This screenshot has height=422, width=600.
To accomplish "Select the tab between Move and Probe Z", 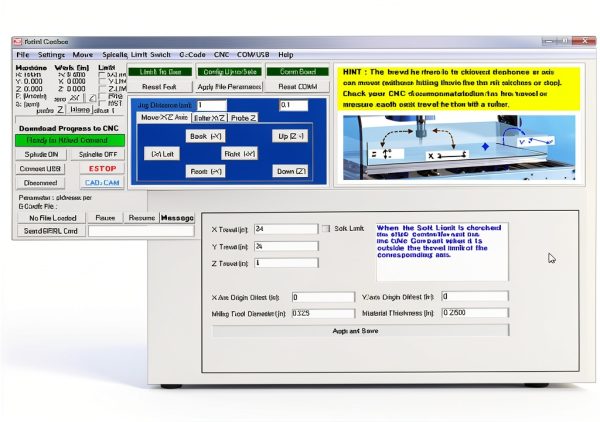I will 209,118.
